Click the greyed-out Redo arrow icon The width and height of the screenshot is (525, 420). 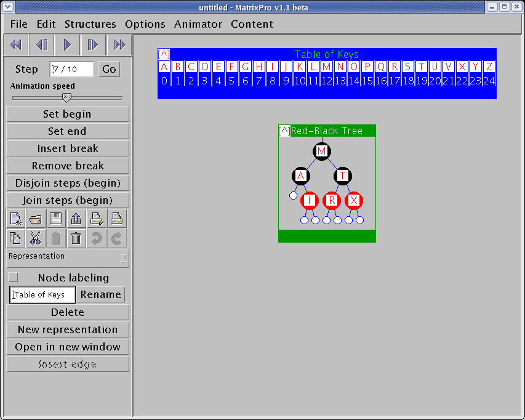point(116,238)
